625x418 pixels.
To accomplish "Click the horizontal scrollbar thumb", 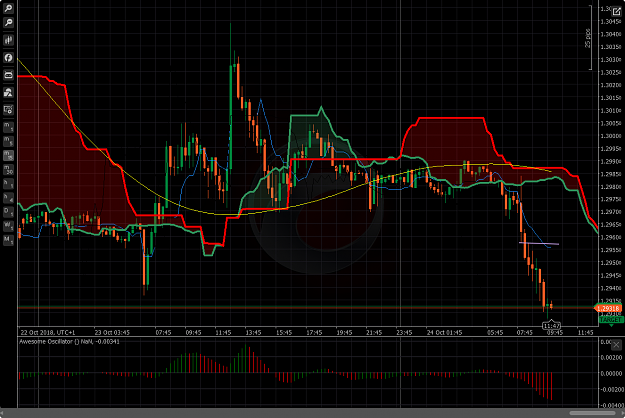I will (x=593, y=413).
